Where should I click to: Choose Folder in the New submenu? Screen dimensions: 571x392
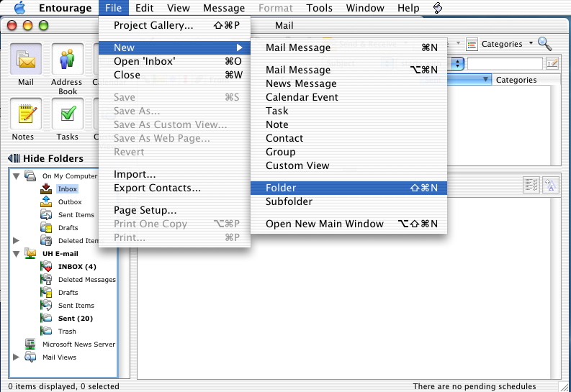(x=349, y=188)
